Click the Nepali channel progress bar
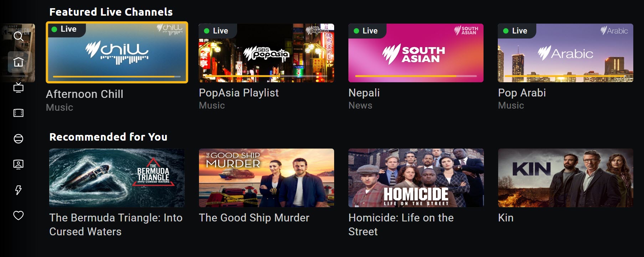The image size is (644, 257). pyautogui.click(x=416, y=76)
